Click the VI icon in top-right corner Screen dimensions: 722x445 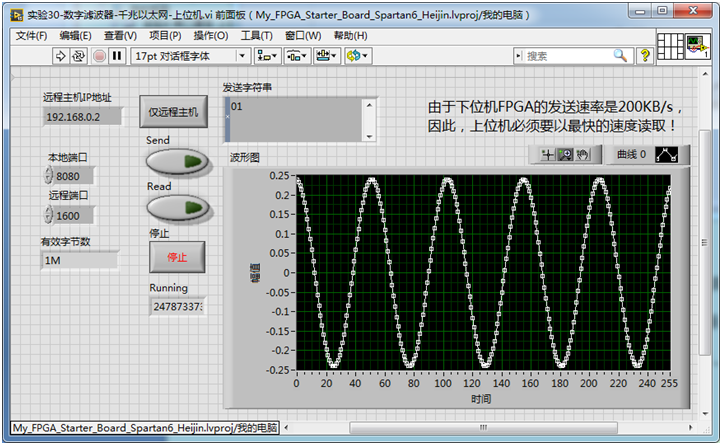698,46
